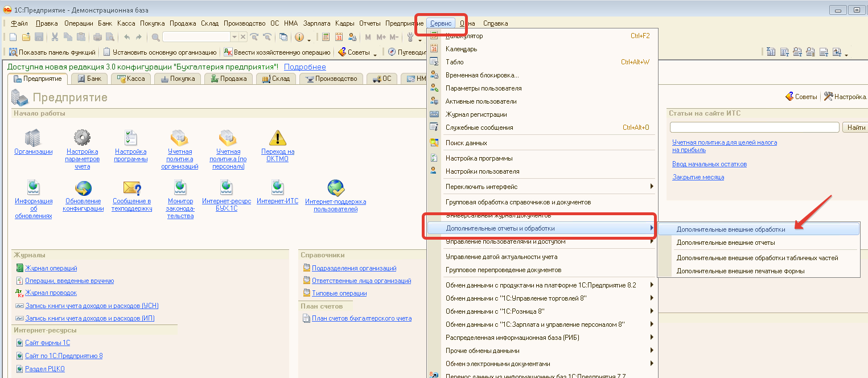
Task: Click the Cut scissors toolbar icon
Action: [x=55, y=37]
